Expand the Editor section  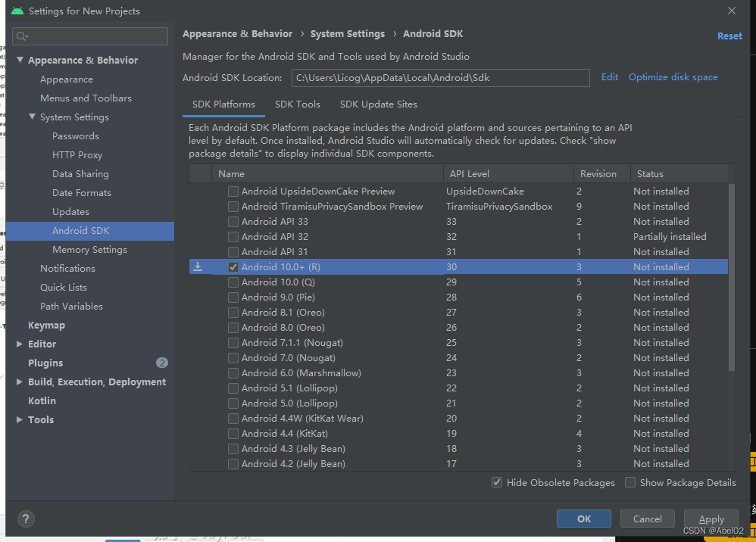pyautogui.click(x=19, y=344)
